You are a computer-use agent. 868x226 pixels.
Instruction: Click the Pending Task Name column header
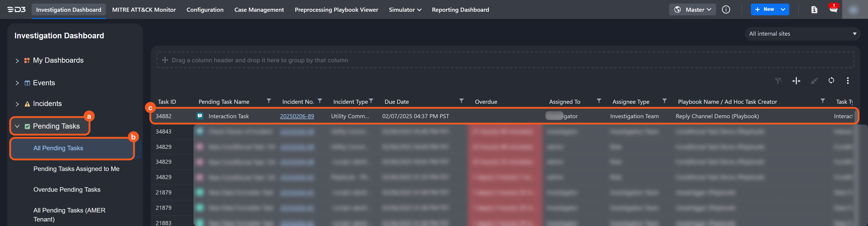pyautogui.click(x=224, y=102)
